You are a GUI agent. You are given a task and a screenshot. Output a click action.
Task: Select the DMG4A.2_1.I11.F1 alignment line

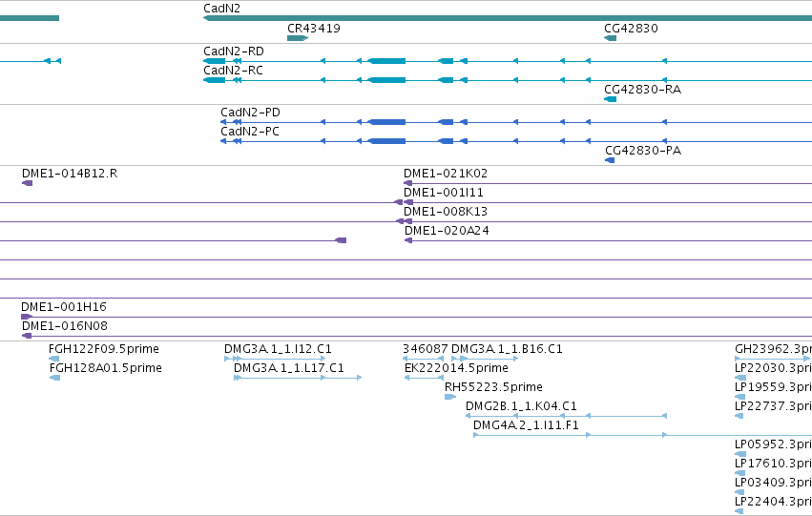643,435
